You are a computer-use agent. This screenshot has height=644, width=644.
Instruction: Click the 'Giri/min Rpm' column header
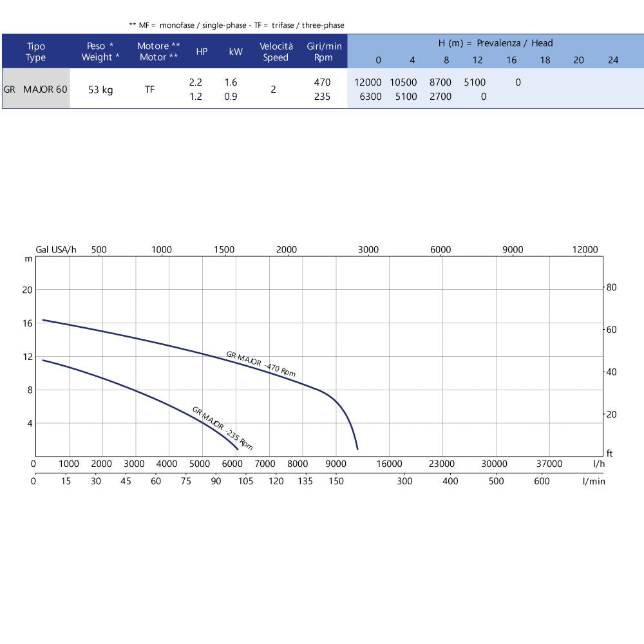(324, 52)
